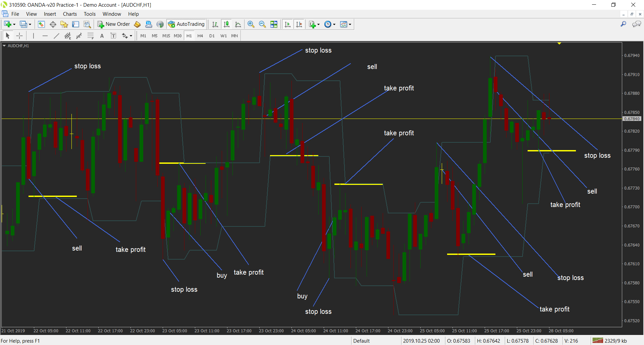Viewport: 644px width, 345px height.
Task: Open the Navigator folder-star icon
Action: tap(64, 24)
